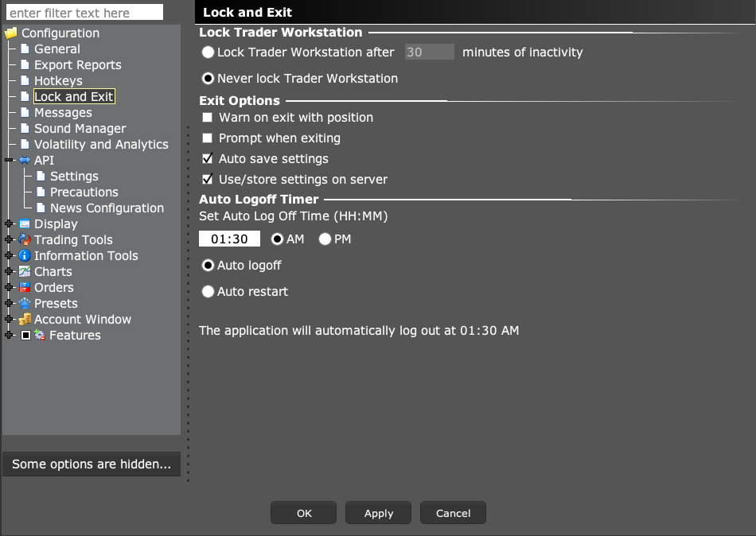Open the Messages page

[63, 112]
